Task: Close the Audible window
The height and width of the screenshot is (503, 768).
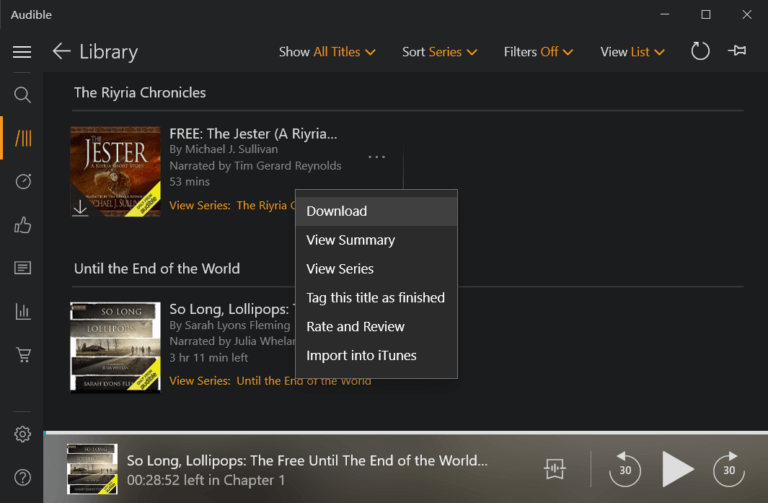Action: [x=747, y=14]
